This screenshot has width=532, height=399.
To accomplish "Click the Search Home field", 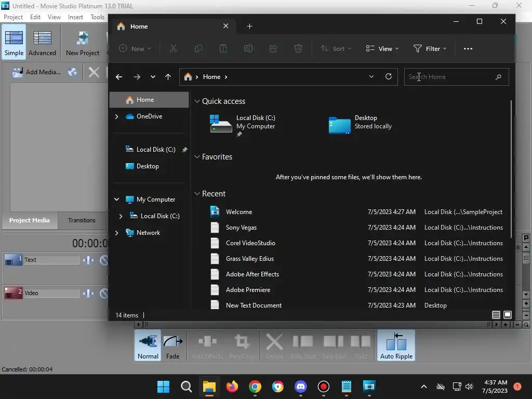I will (456, 77).
